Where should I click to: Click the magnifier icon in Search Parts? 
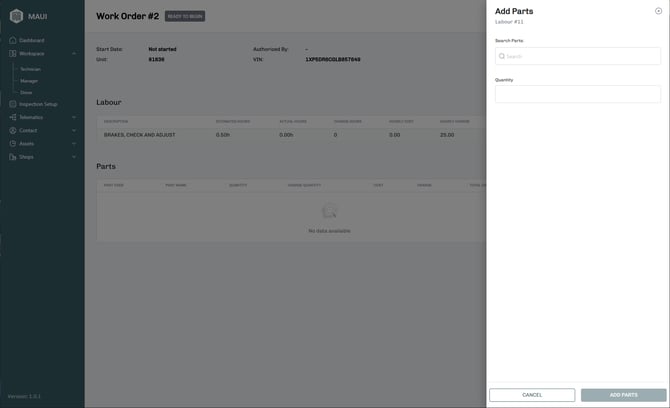pos(502,56)
